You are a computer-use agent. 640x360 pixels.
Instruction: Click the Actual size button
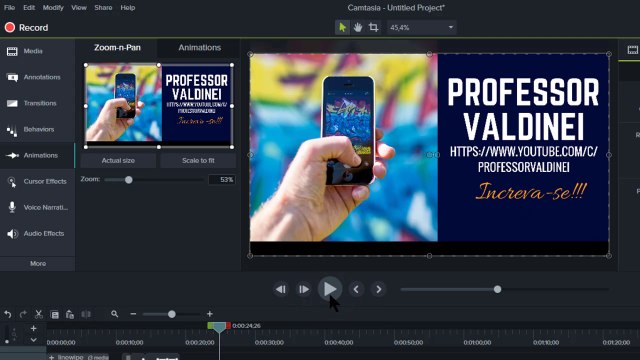pos(118,161)
